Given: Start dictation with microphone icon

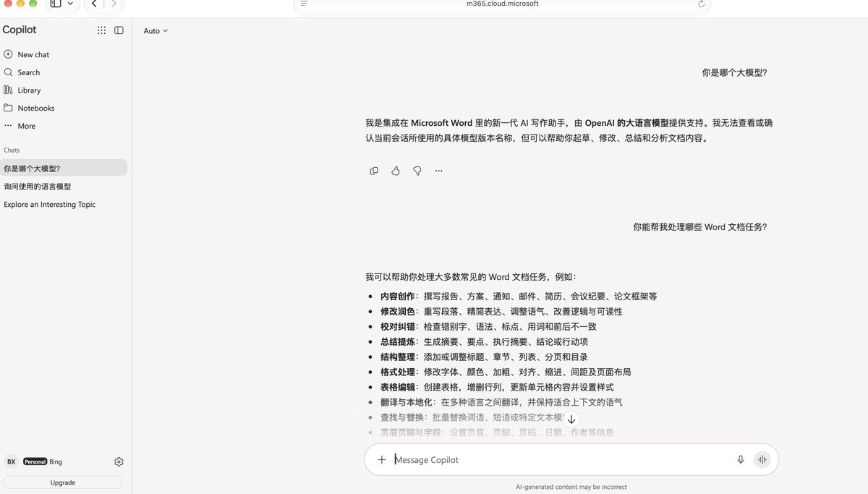Looking at the screenshot, I should [x=741, y=459].
